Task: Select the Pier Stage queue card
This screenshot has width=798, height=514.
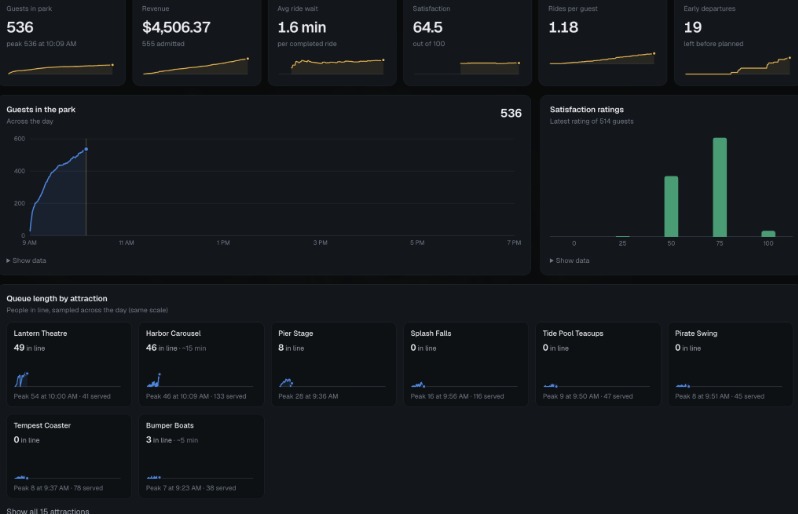Action: click(x=333, y=364)
